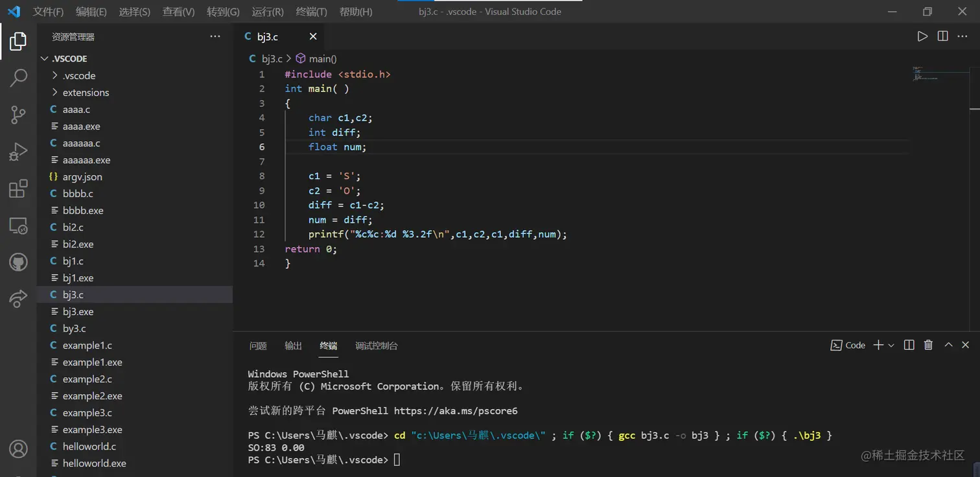
Task: Open the 选择(S) menu
Action: pyautogui.click(x=135, y=12)
